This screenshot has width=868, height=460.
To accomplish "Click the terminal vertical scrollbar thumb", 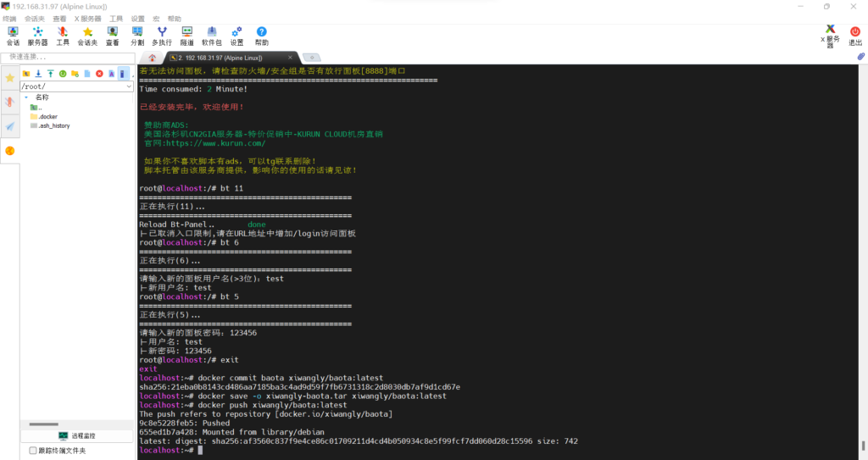I will click(x=863, y=446).
